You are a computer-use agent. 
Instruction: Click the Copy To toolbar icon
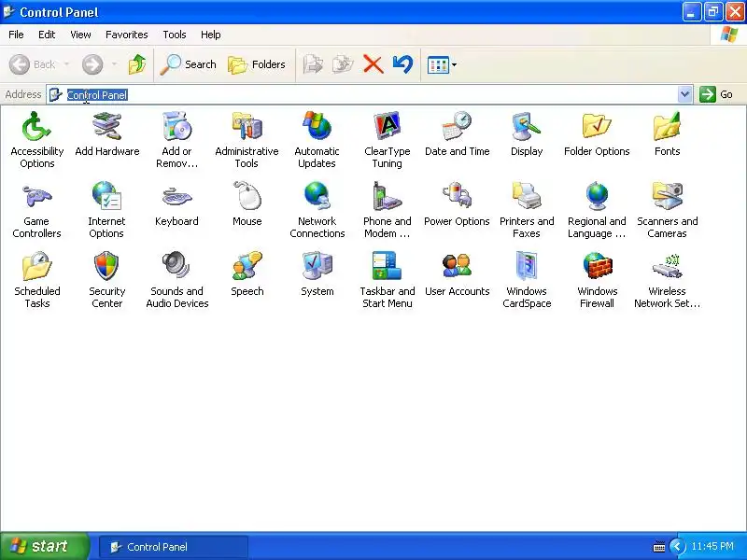tap(343, 64)
